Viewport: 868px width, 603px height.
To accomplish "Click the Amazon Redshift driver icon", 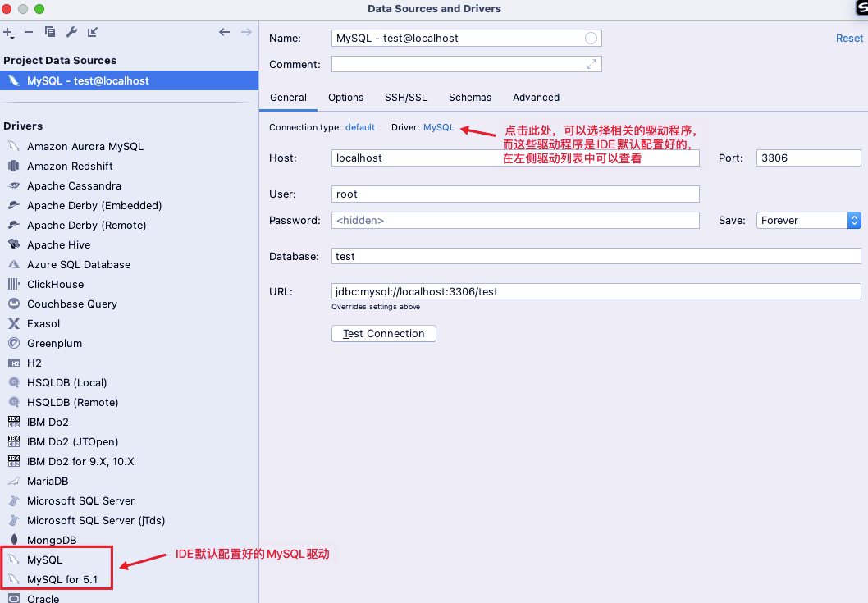I will point(14,166).
